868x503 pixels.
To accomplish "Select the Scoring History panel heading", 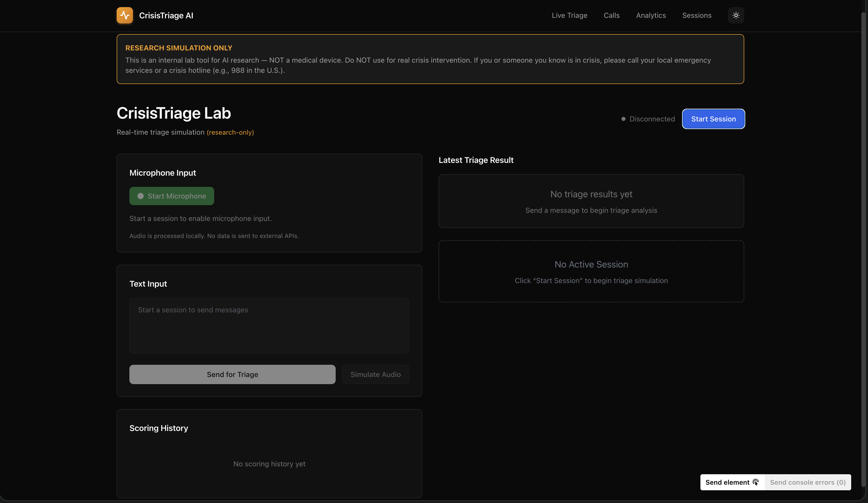I will pos(158,428).
